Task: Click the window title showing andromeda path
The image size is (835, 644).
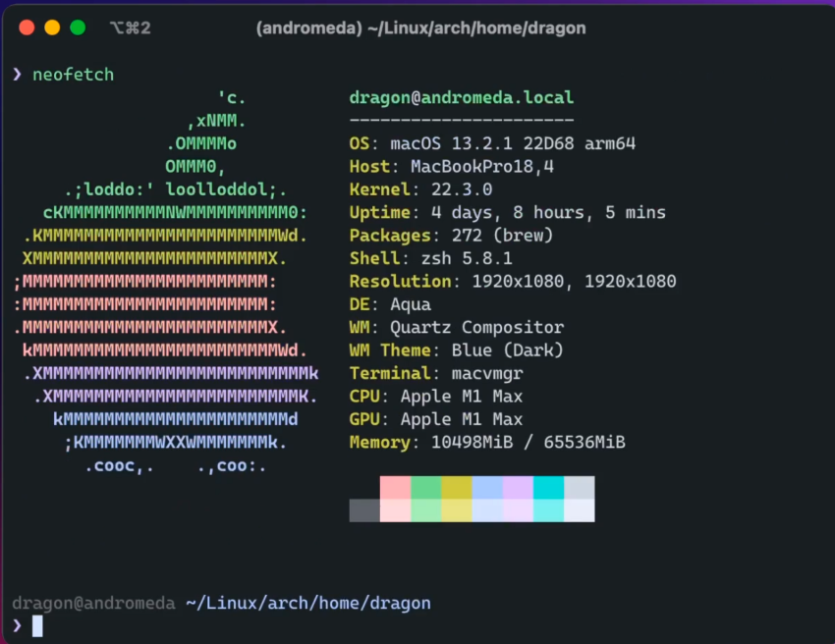Action: pyautogui.click(x=420, y=28)
